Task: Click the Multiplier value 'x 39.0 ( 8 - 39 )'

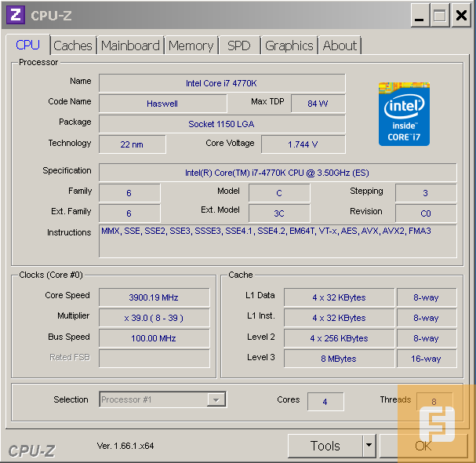Action: tap(154, 318)
